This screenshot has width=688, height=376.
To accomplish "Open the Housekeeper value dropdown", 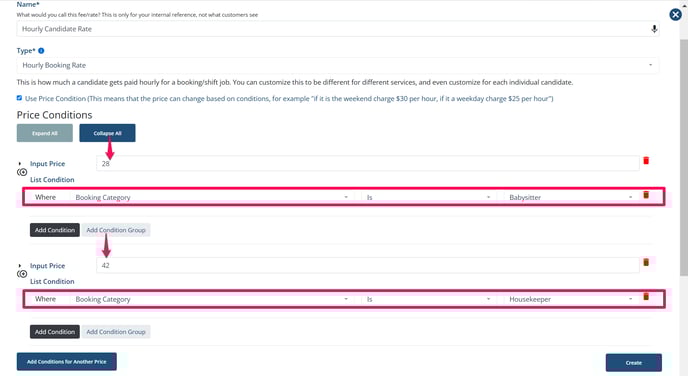I will click(570, 299).
